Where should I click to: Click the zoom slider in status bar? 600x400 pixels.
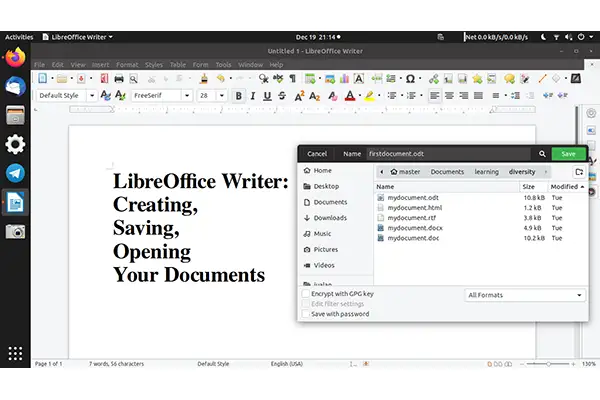pyautogui.click(x=548, y=364)
